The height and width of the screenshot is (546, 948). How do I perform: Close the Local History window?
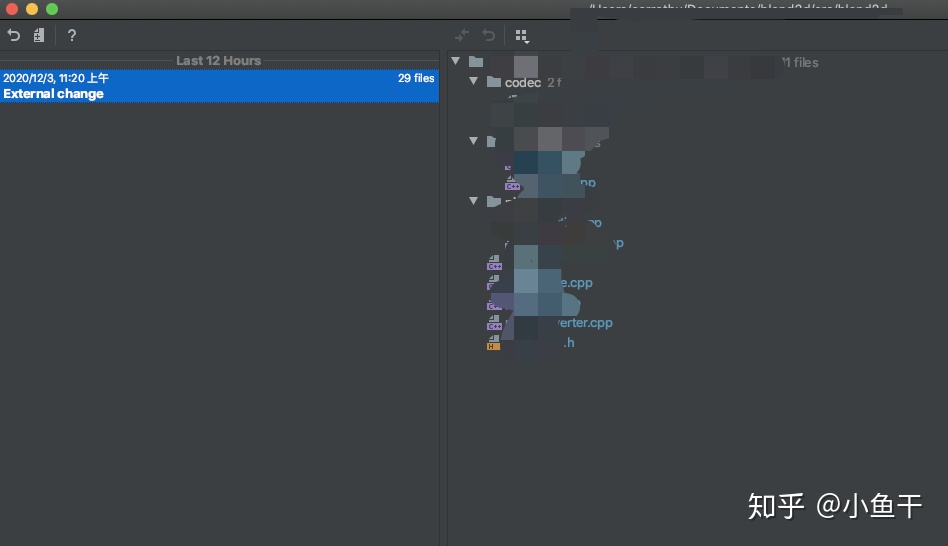(11, 9)
